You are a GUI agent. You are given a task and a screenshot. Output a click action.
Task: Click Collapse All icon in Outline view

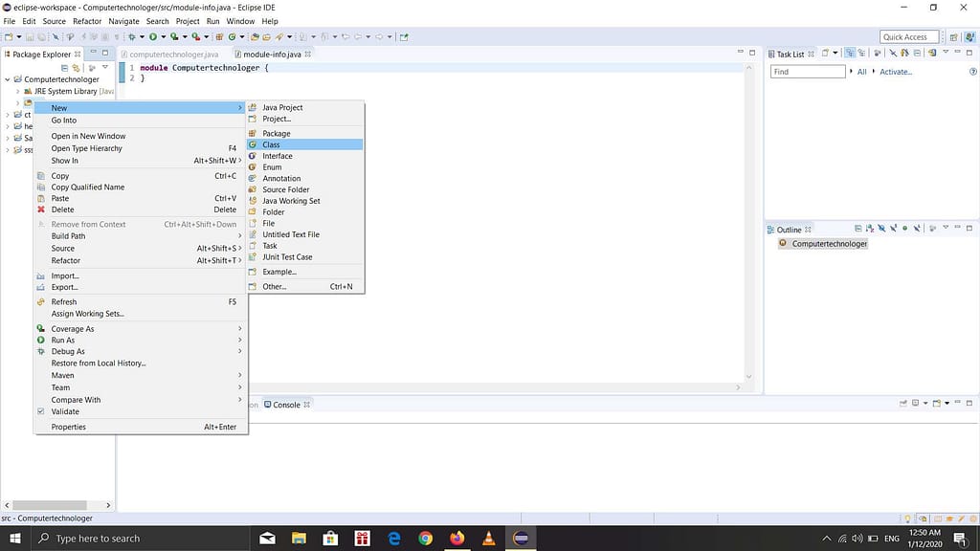pos(858,229)
